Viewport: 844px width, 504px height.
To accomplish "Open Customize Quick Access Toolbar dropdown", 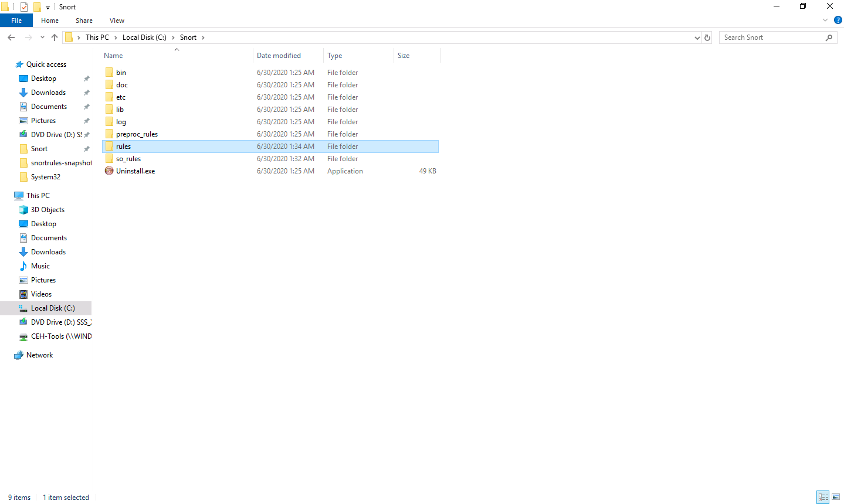I will click(x=48, y=8).
